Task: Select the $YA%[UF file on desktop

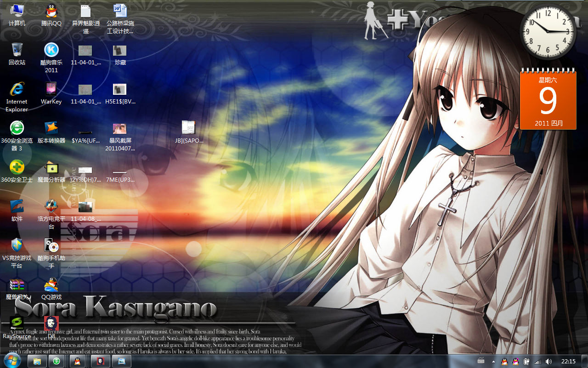Action: coord(85,136)
